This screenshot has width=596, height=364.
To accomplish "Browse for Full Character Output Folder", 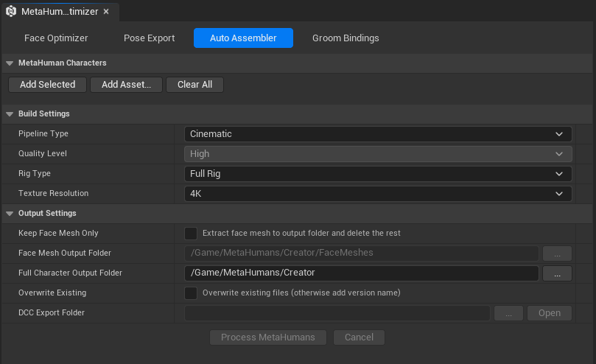I will point(557,273).
